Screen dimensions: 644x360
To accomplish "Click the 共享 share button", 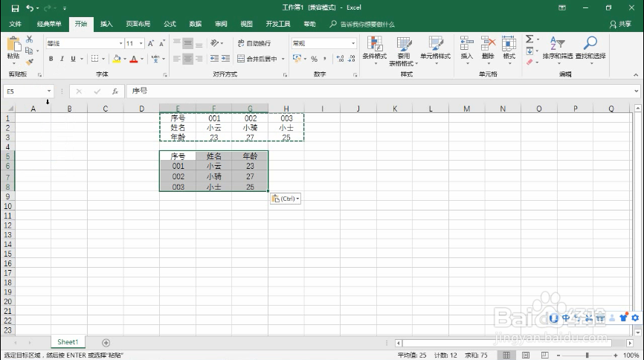I will 621,25.
